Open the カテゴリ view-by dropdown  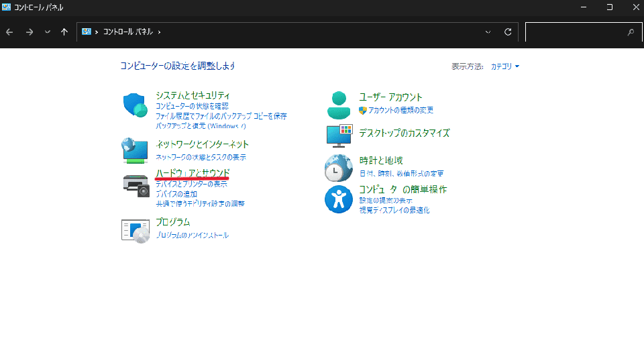pos(505,66)
